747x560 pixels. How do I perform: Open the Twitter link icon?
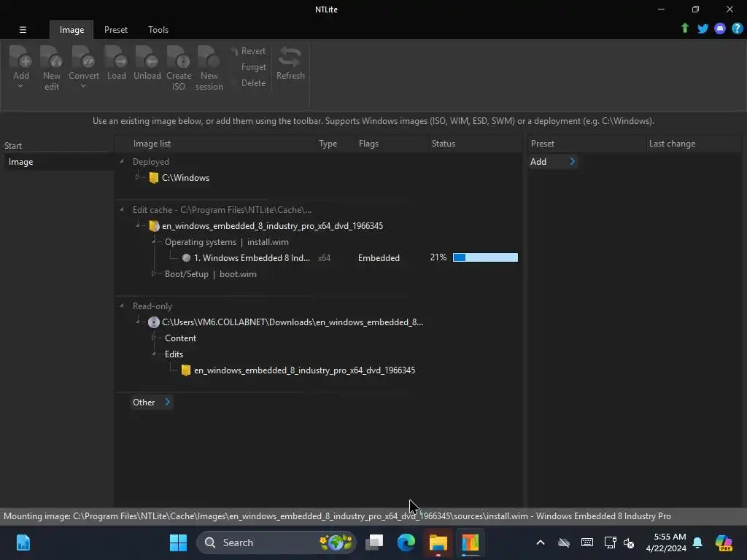point(703,29)
